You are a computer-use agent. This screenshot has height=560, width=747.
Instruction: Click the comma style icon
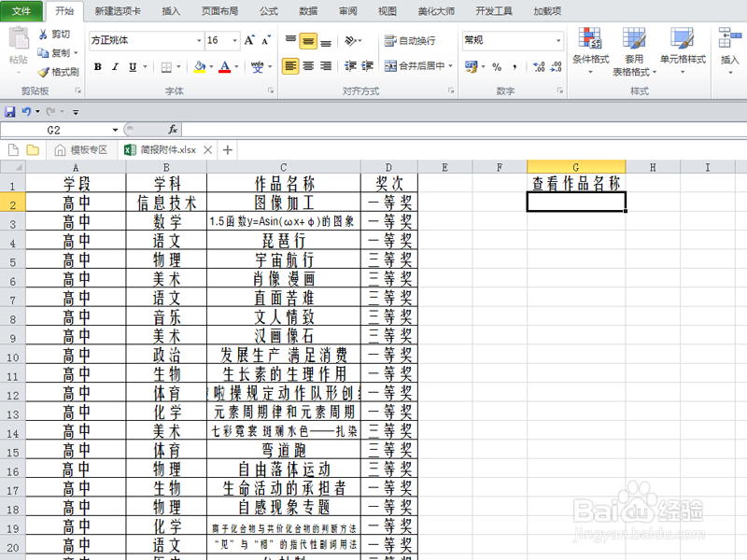pos(514,67)
